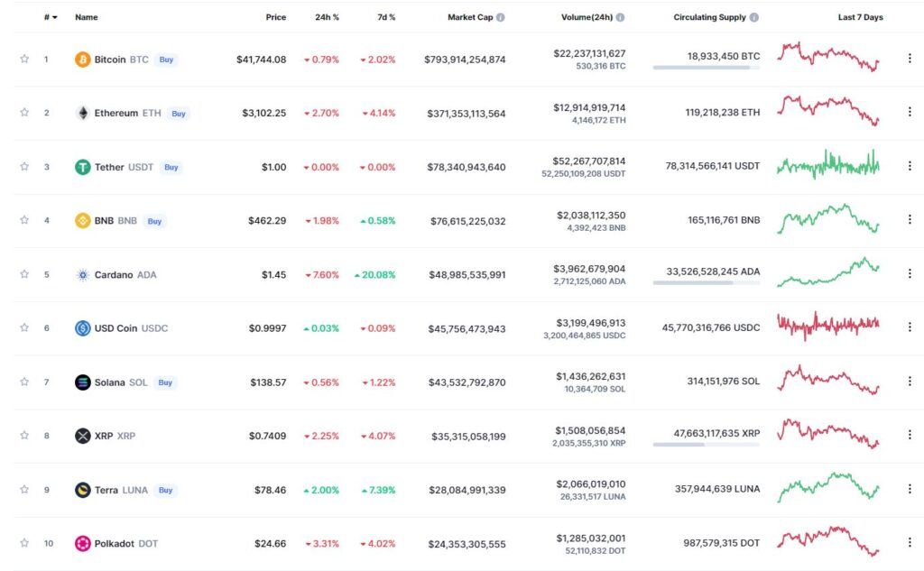Click the USD Coin logo icon

82,328
